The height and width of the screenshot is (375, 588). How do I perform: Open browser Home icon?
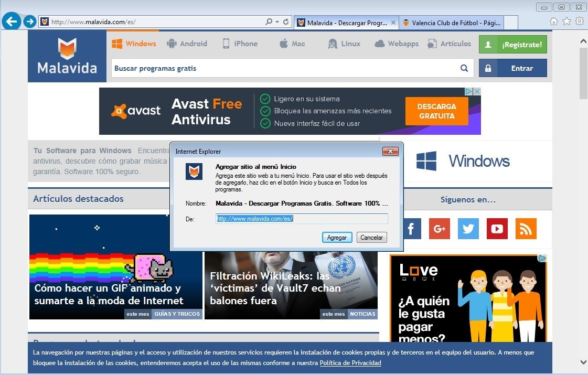tap(554, 22)
